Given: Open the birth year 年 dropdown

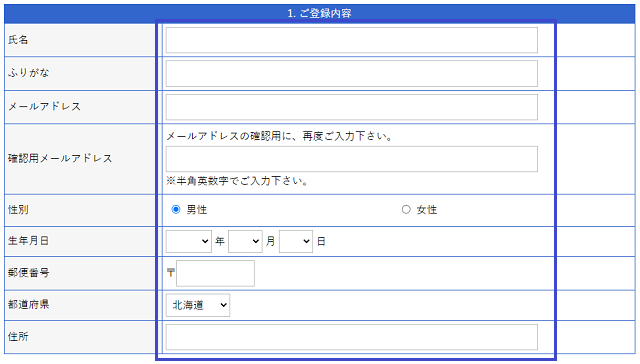Looking at the screenshot, I should tap(189, 241).
